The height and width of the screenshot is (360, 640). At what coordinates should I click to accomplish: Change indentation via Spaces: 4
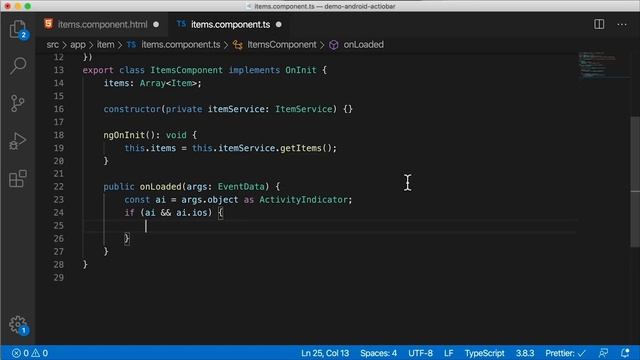coord(378,353)
